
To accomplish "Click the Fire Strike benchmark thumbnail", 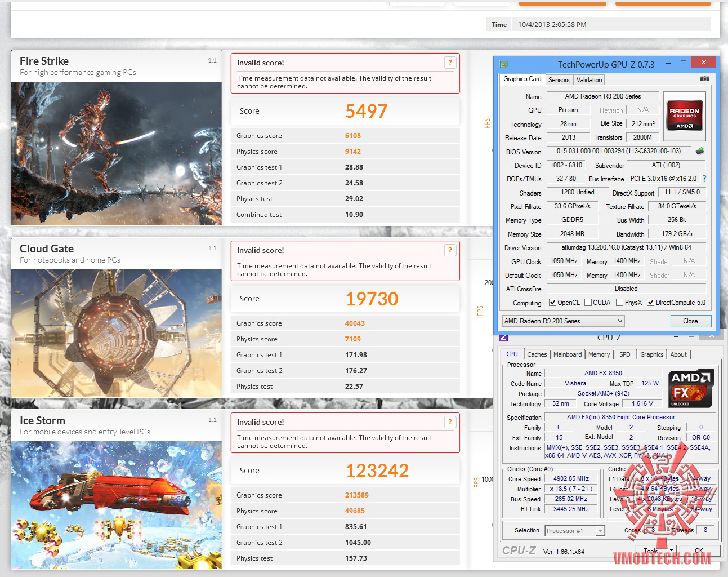I will (x=117, y=153).
